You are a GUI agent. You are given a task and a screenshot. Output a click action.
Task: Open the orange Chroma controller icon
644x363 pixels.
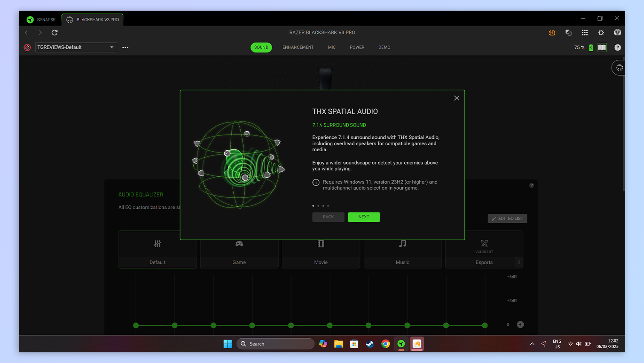pyautogui.click(x=552, y=32)
